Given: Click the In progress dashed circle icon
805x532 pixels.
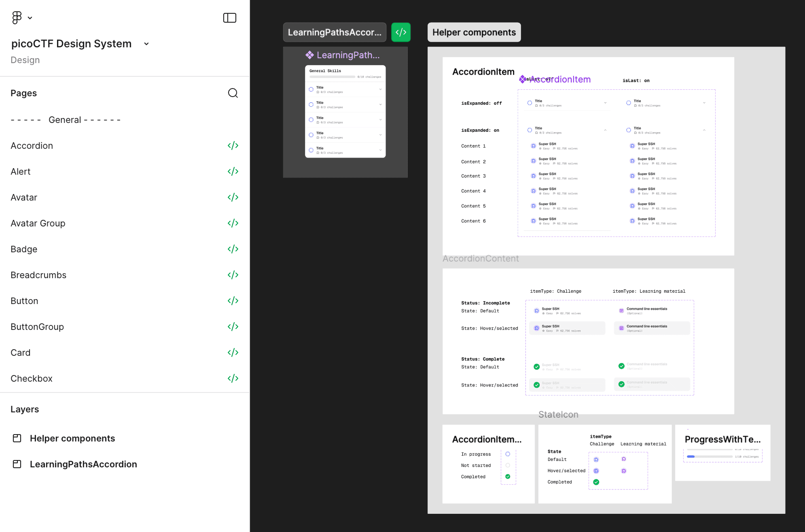Looking at the screenshot, I should pos(508,454).
